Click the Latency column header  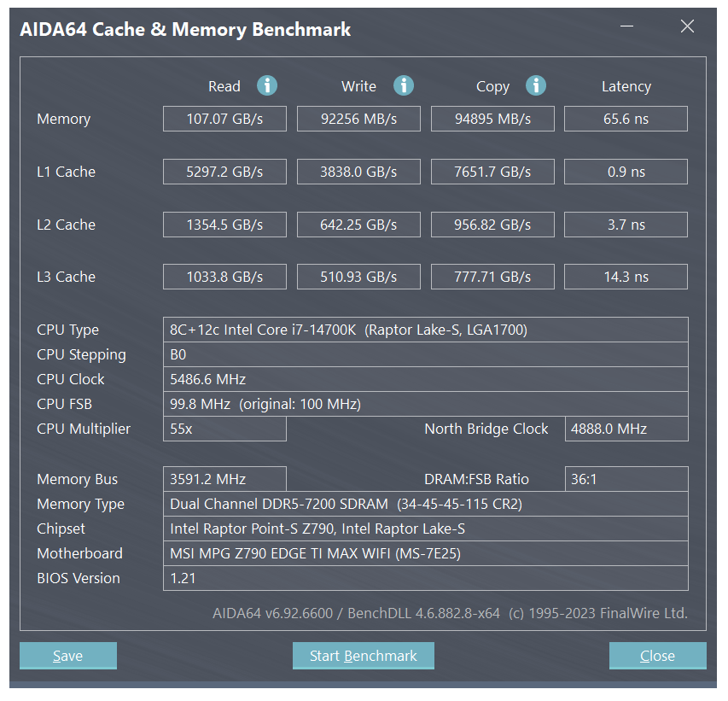626,86
